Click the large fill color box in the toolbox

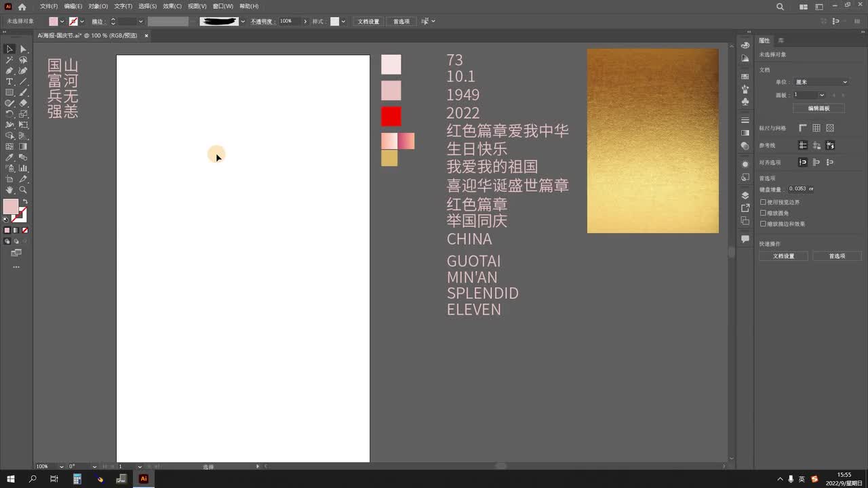click(x=11, y=207)
